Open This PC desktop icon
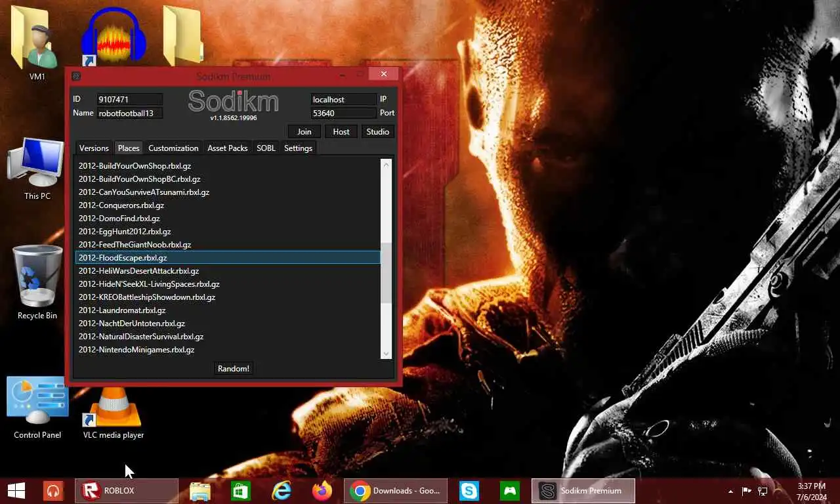 coord(37,168)
